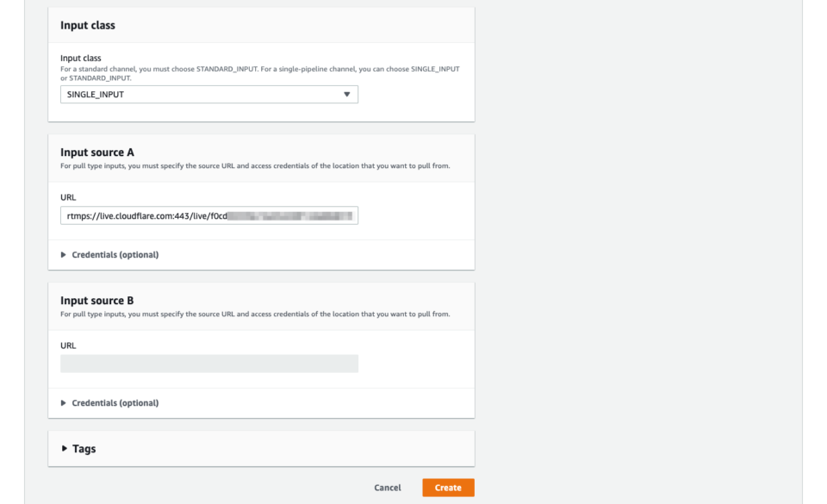Cancel the input creation
Viewport: 827px width, 504px height.
point(387,487)
